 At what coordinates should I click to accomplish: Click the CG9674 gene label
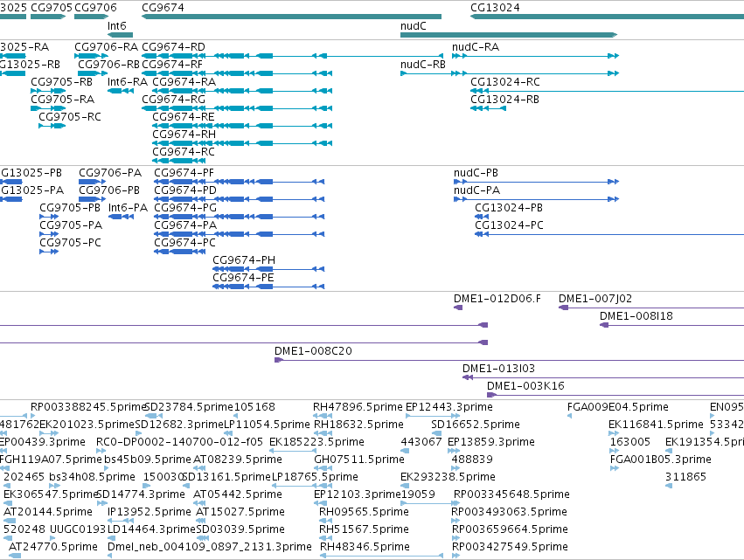tap(163, 8)
